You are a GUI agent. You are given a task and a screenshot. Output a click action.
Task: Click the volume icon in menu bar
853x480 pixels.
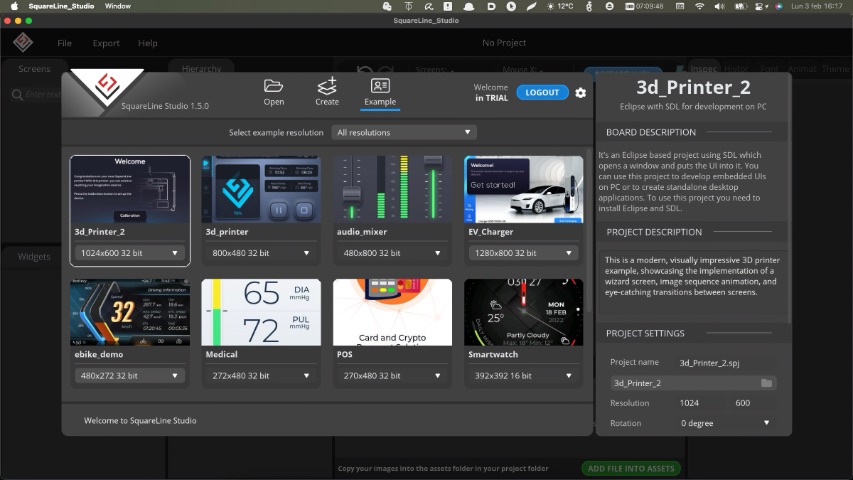click(719, 6)
